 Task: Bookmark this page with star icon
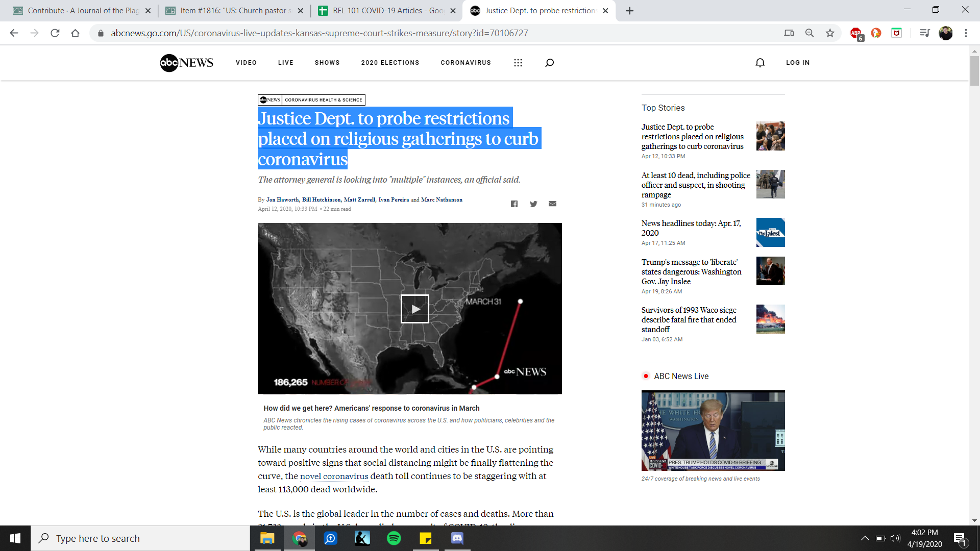point(830,33)
